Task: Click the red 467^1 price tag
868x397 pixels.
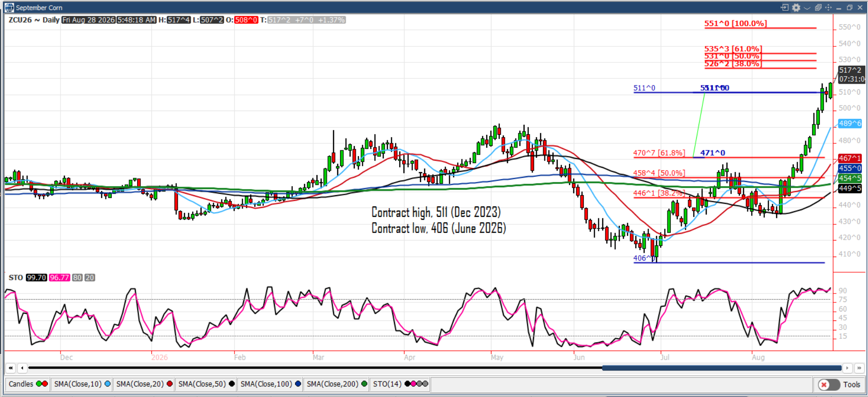Action: [x=850, y=158]
